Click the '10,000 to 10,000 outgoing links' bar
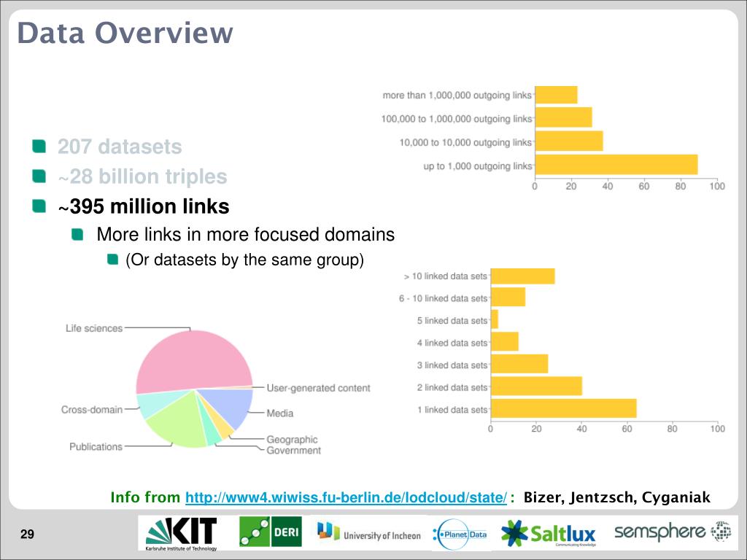747x560 pixels. click(569, 141)
